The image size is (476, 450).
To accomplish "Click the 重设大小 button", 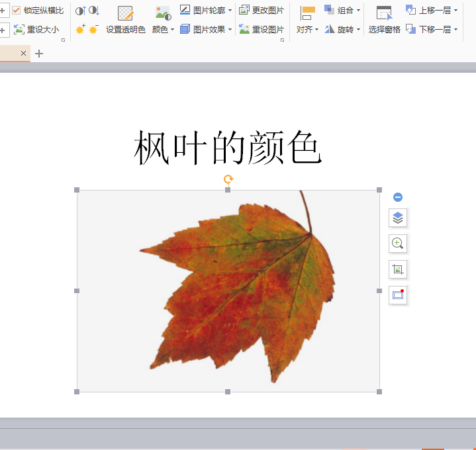I will 36,29.
